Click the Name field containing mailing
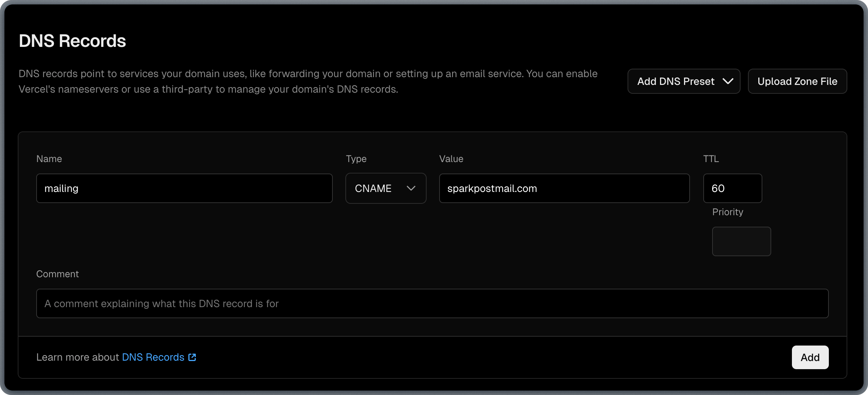868x395 pixels. (x=184, y=188)
